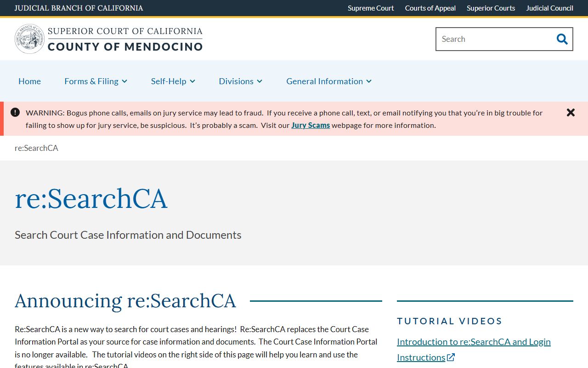Open the Judicial Council link

[x=549, y=8]
